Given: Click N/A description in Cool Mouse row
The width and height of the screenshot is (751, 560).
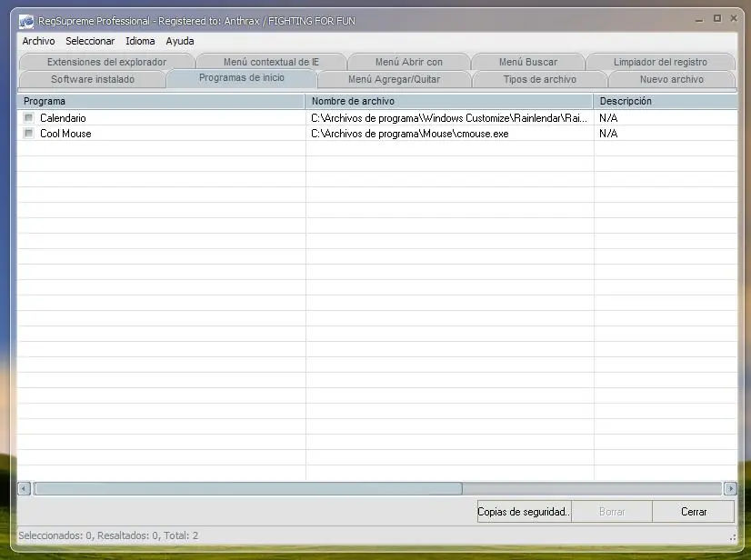Looking at the screenshot, I should click(x=608, y=134).
